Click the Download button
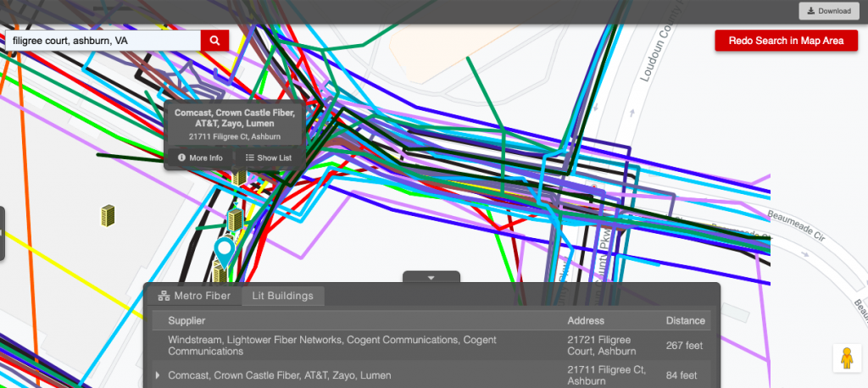 click(x=828, y=11)
